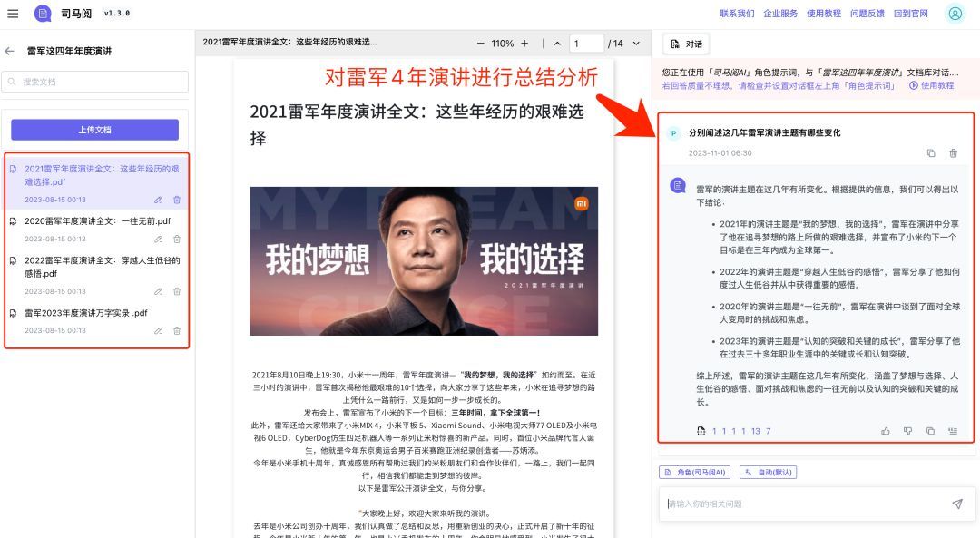
Task: Open 使用教程 in top navigation
Action: pos(824,13)
